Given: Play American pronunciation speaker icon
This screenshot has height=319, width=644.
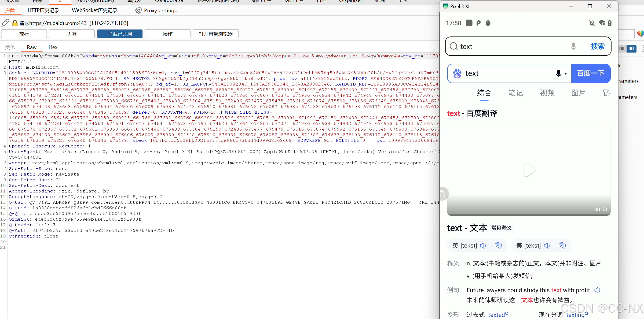Looking at the screenshot, I should [547, 246].
